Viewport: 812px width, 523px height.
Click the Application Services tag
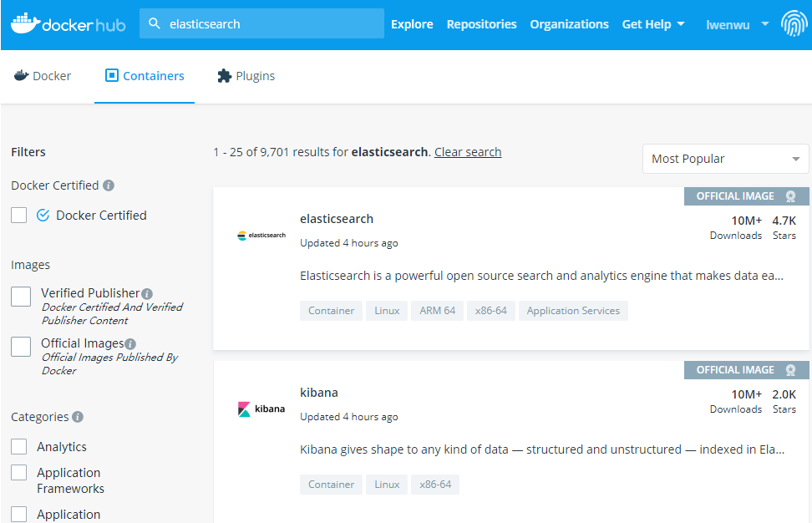pos(573,311)
